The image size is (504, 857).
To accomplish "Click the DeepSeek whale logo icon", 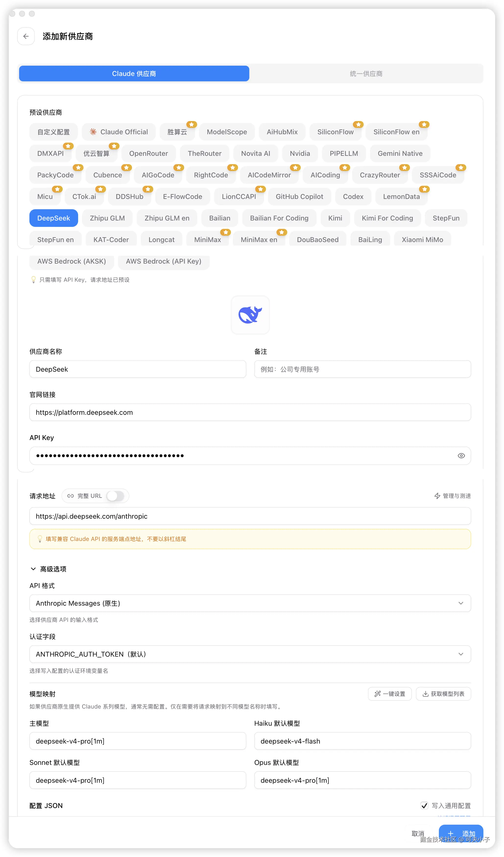I will tap(250, 315).
